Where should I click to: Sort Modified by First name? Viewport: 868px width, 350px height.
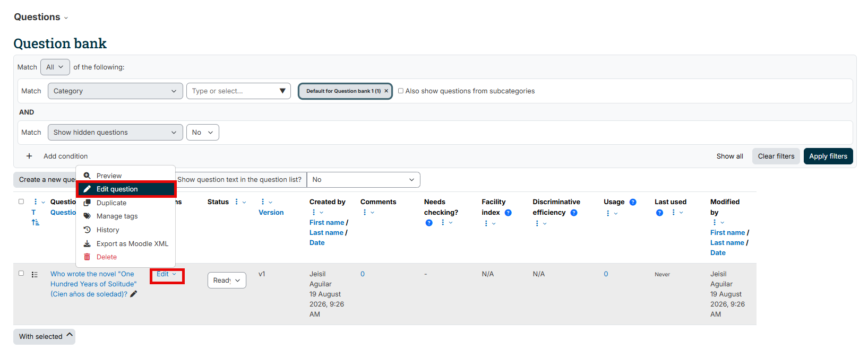pos(728,233)
